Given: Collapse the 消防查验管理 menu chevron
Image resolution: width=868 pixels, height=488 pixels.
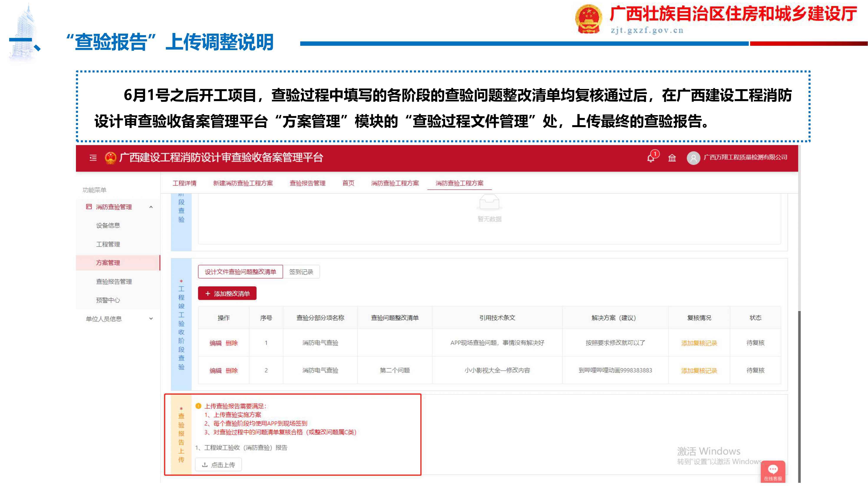Looking at the screenshot, I should click(151, 207).
